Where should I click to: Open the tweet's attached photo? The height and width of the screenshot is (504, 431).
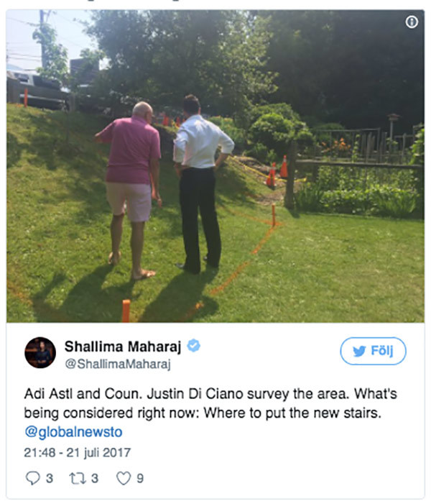coord(215,166)
